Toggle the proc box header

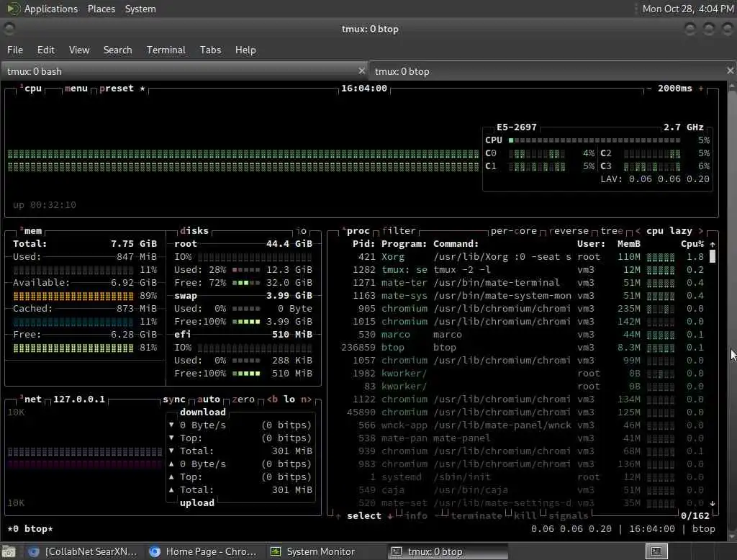click(356, 231)
